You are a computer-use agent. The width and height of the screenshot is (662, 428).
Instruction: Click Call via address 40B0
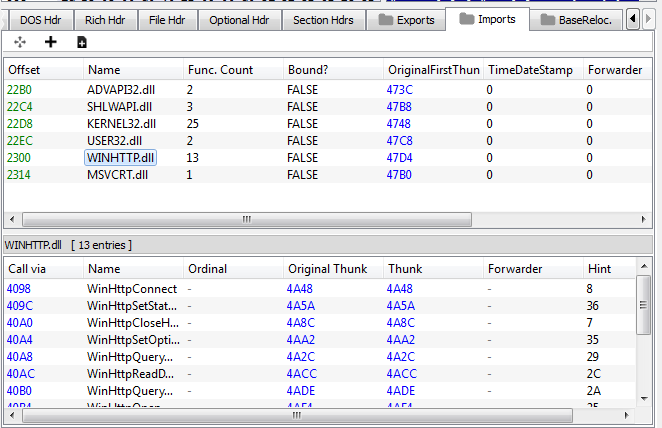(x=19, y=391)
